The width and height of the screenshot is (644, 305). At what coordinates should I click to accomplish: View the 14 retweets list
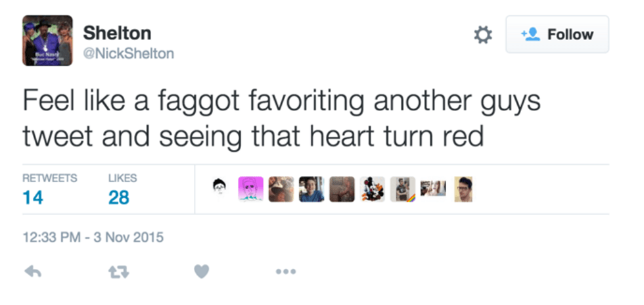pos(33,197)
